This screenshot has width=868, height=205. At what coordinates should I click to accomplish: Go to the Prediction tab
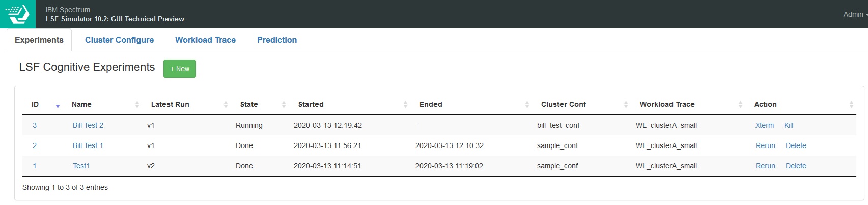tap(277, 40)
